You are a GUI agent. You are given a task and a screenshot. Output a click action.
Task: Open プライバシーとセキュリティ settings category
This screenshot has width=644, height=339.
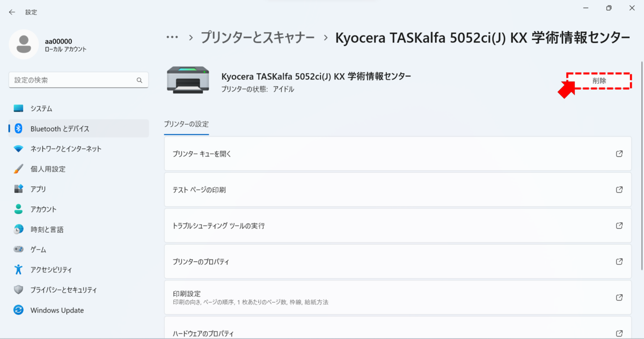(x=79, y=290)
